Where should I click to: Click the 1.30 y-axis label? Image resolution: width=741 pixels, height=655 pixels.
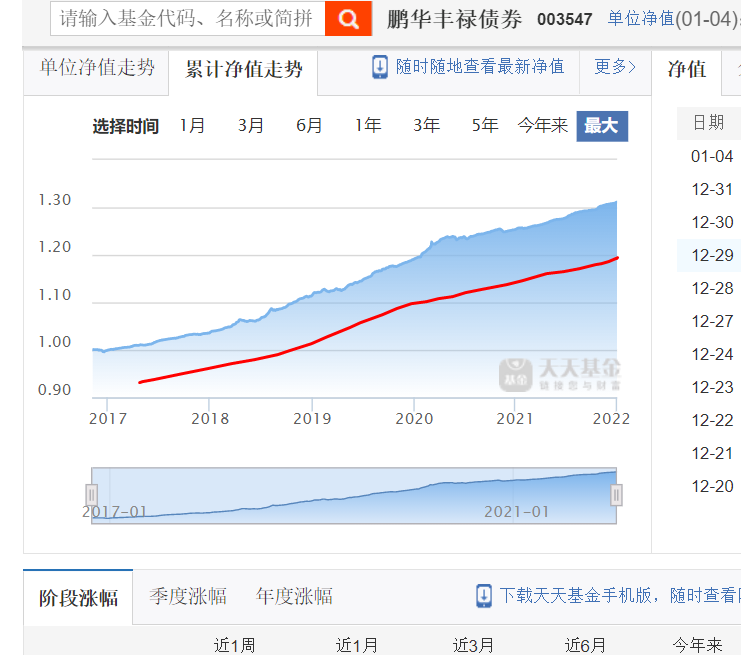pos(54,200)
